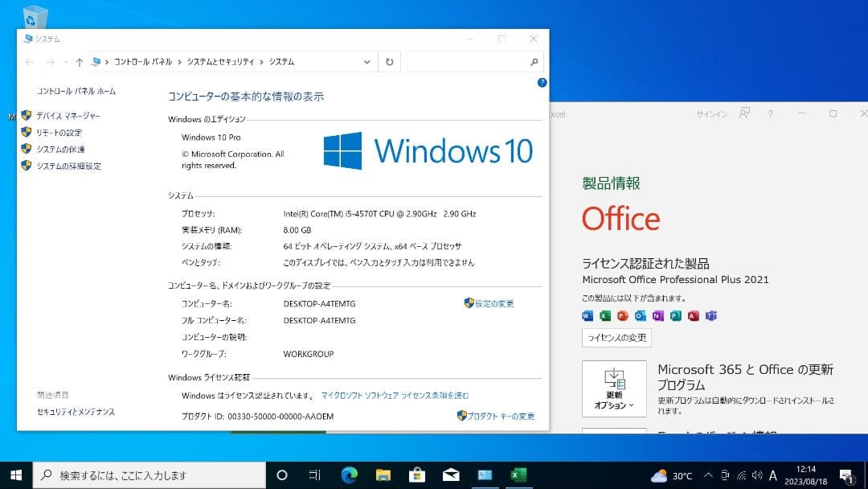The image size is (868, 489).
Task: Open weather widget showing 30°C
Action: click(671, 475)
